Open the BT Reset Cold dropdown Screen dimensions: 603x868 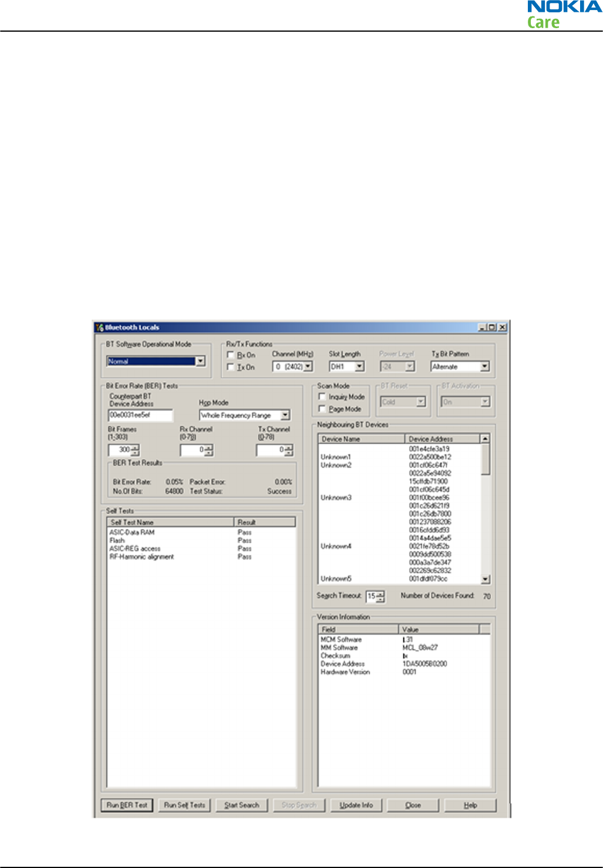click(x=420, y=402)
